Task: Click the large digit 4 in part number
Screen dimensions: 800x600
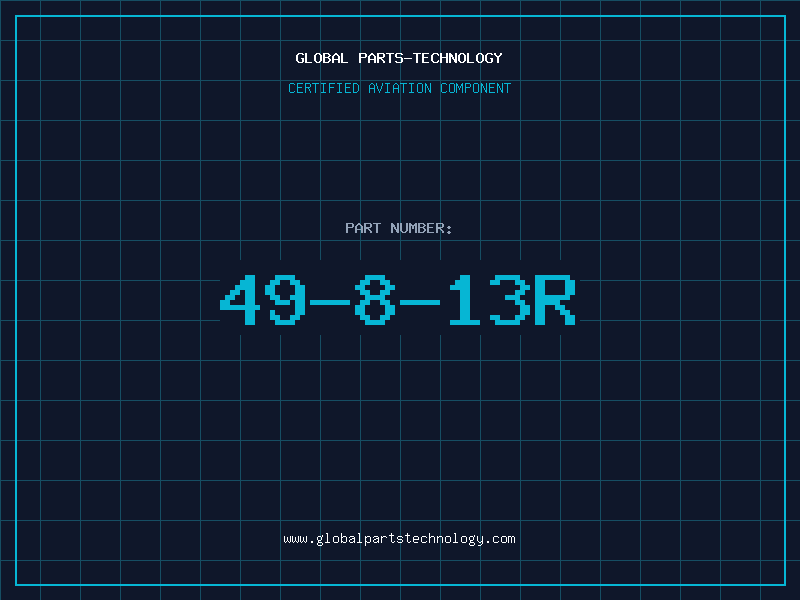Action: 240,299
